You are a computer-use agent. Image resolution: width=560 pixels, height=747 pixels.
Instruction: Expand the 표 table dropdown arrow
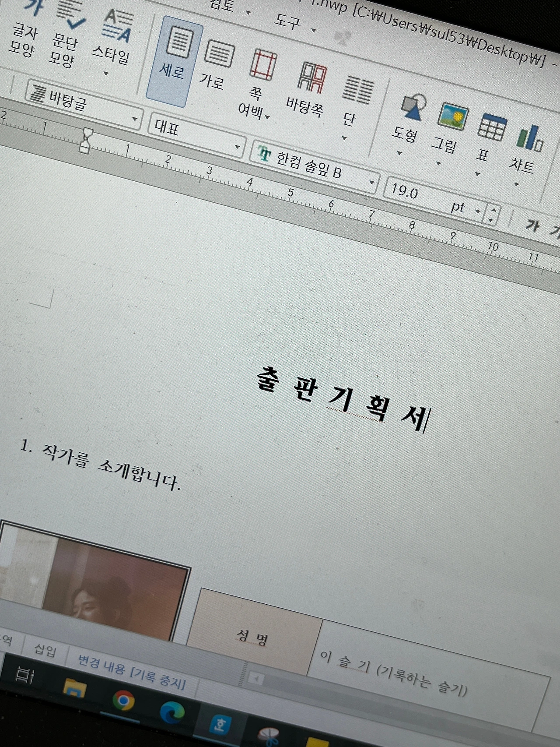pyautogui.click(x=477, y=174)
